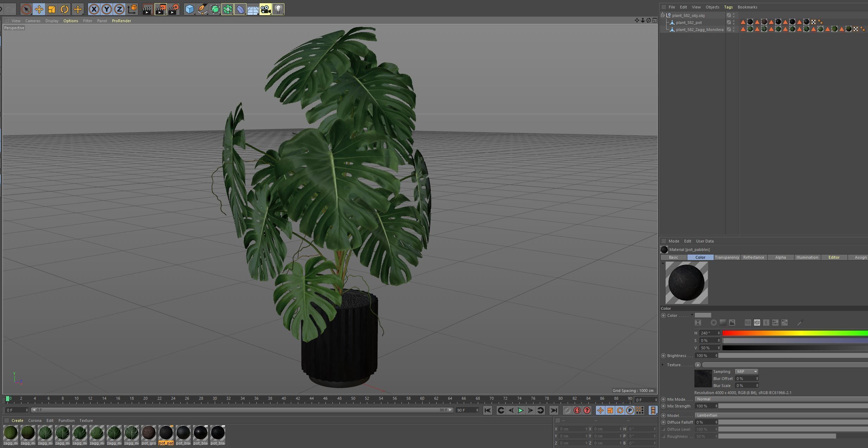Toggle Parameter keyframe recording P button
The width and height of the screenshot is (868, 448).
click(630, 410)
